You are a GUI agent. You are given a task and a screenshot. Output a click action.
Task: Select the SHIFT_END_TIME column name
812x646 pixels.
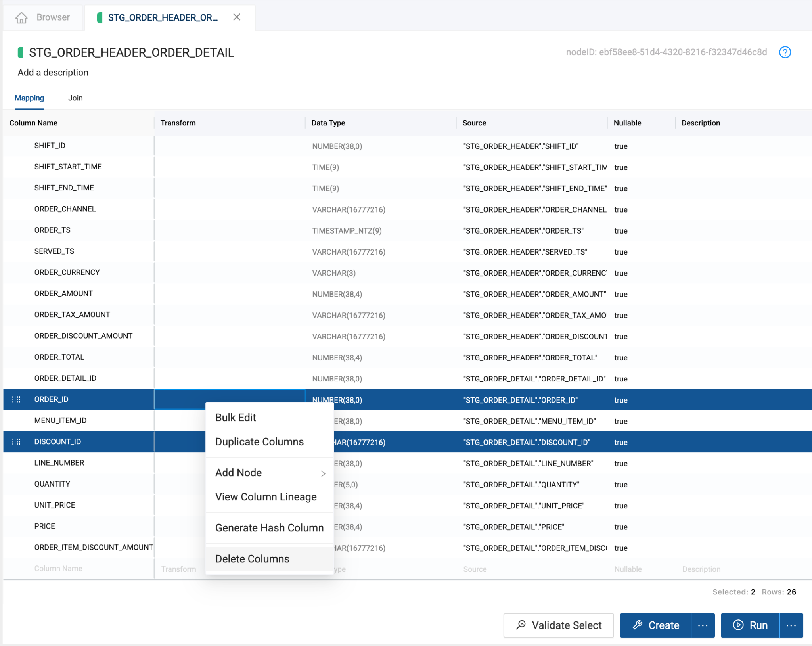point(64,188)
